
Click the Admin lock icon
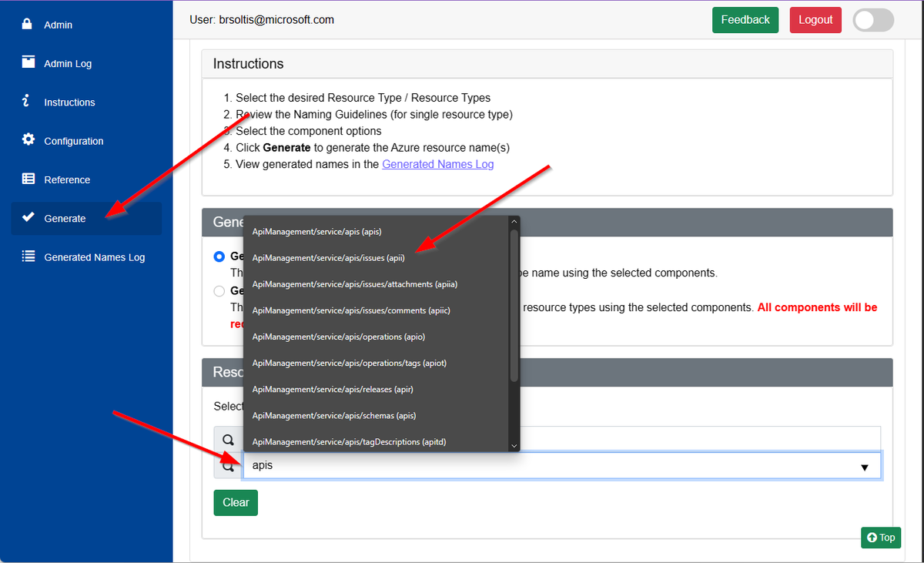click(28, 24)
